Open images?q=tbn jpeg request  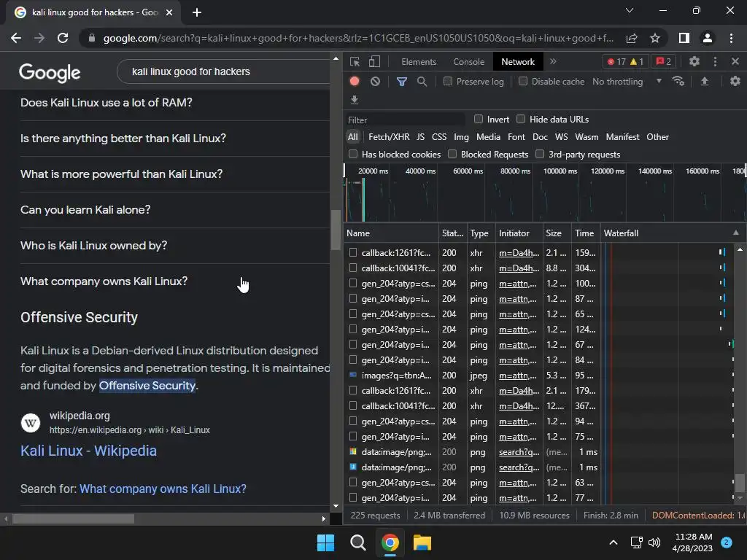click(396, 376)
